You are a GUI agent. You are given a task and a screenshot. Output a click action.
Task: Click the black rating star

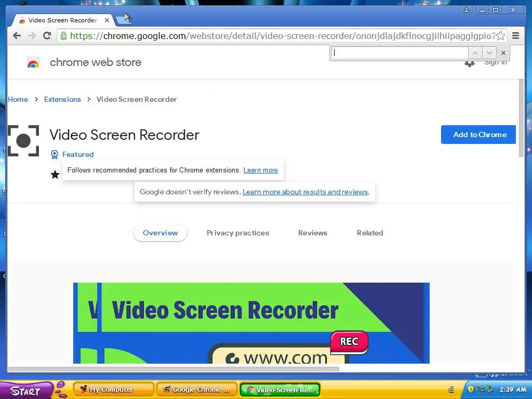tap(55, 175)
